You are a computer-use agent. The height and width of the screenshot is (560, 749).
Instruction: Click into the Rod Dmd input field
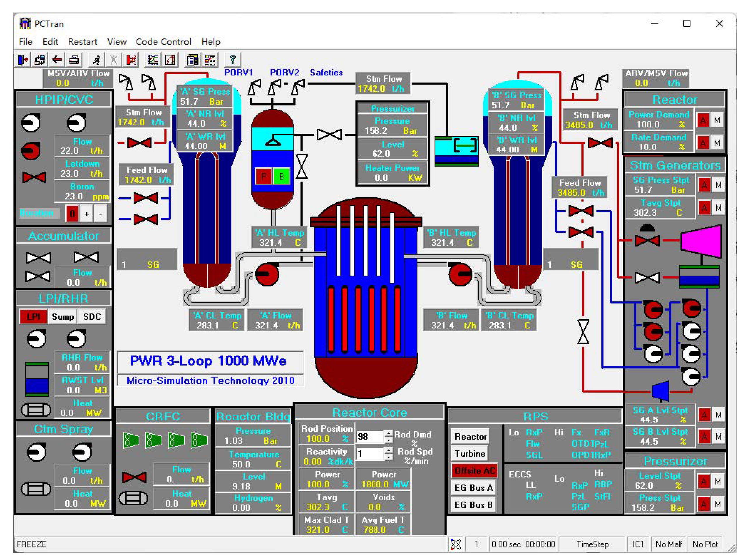tap(369, 436)
